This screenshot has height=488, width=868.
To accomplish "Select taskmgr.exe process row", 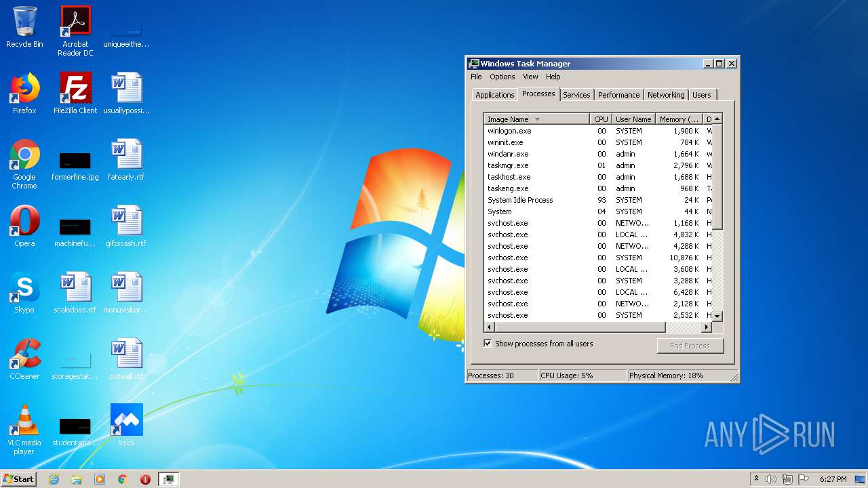I will 597,165.
